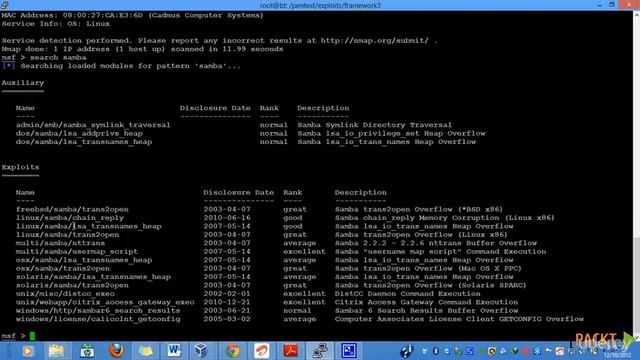Screen dimensions: 640x360
Task: Click 'multi/samba/usermap_script' exploit name
Action: pyautogui.click(x=77, y=251)
